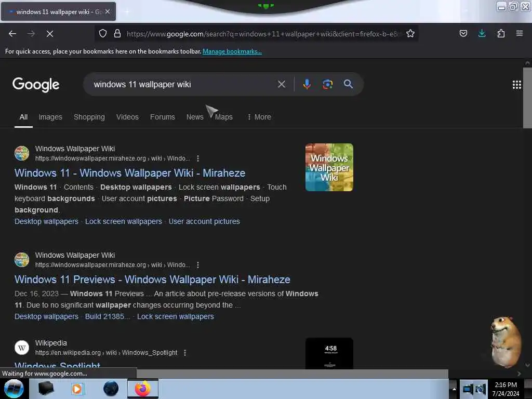This screenshot has width=532, height=399.
Task: Bookmark this page with the star icon
Action: tap(410, 34)
